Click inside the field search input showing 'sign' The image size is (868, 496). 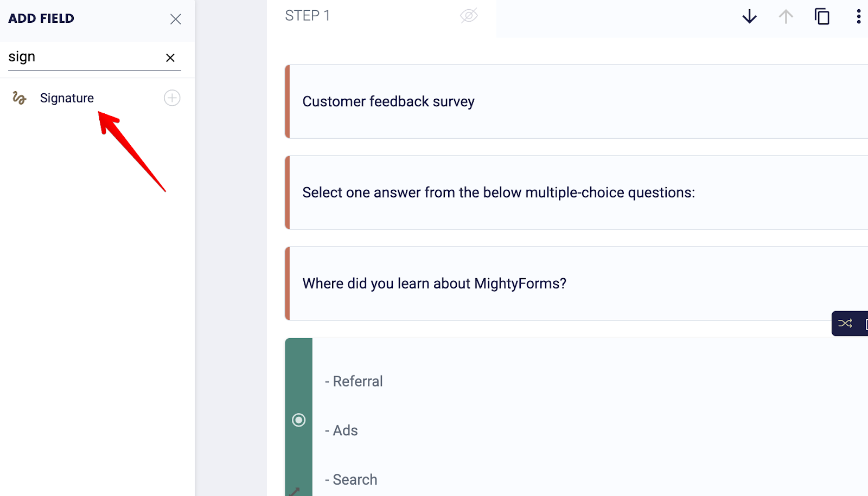[x=81, y=56]
